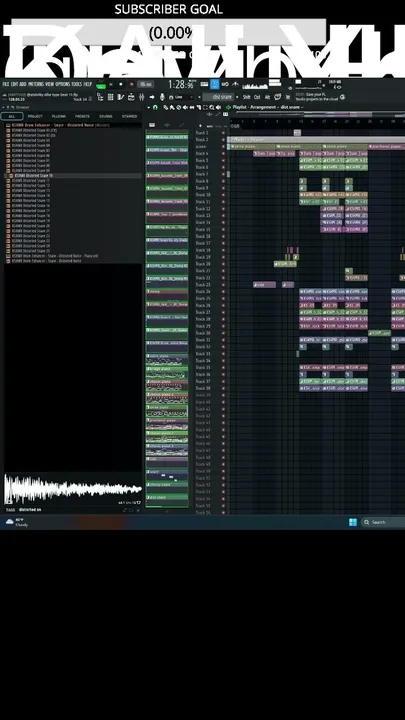This screenshot has width=405, height=720.
Task: Open the PATTERNS menu
Action: [x=36, y=84]
